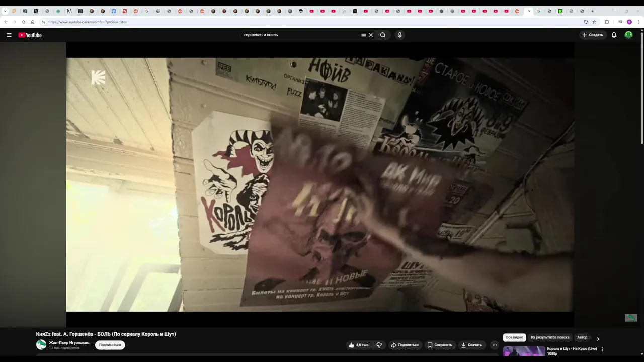Focus the address bar with youtube.com URL
Viewport: 644px width, 362px height.
[x=312, y=22]
